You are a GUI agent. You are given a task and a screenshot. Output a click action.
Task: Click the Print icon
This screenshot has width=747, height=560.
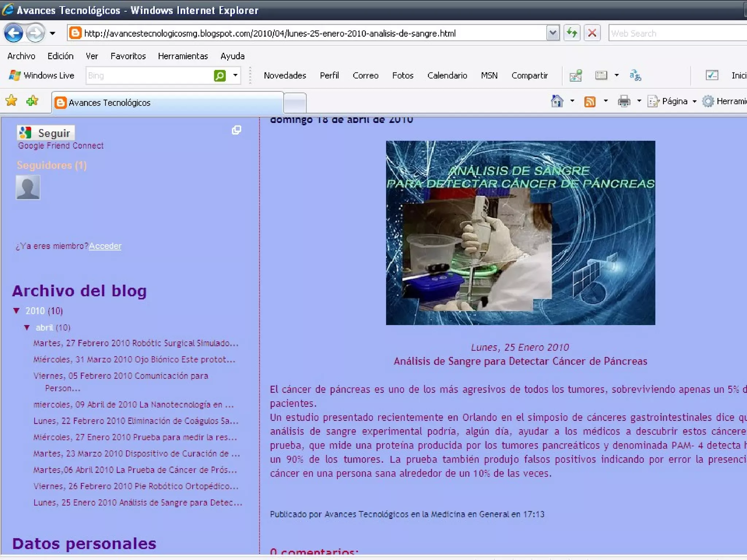[x=624, y=101]
